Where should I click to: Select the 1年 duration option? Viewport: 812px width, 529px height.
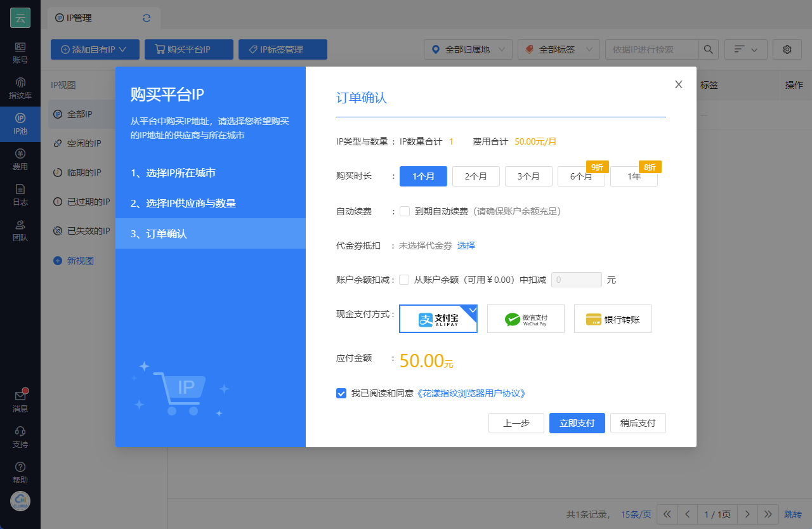[634, 176]
